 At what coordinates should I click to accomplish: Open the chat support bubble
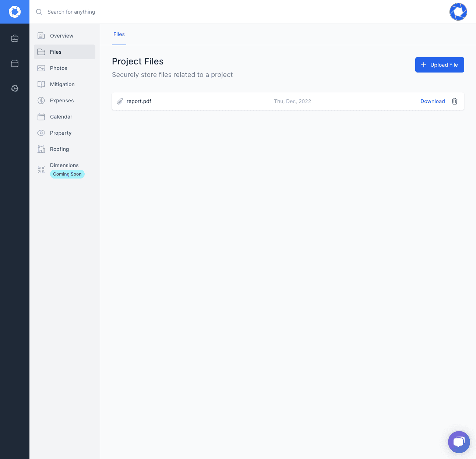pyautogui.click(x=459, y=442)
